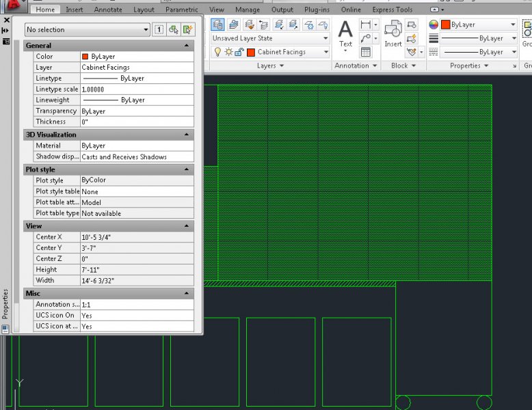532x410 pixels.
Task: Open Properties palette options menu icon
Action: point(6,42)
